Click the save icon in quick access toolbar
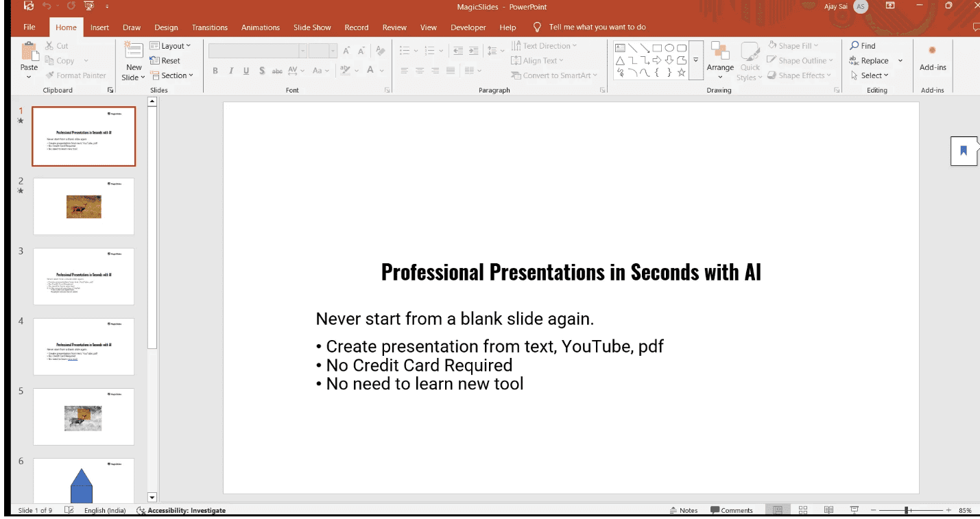Screen dimensions: 980x519 tap(28, 6)
